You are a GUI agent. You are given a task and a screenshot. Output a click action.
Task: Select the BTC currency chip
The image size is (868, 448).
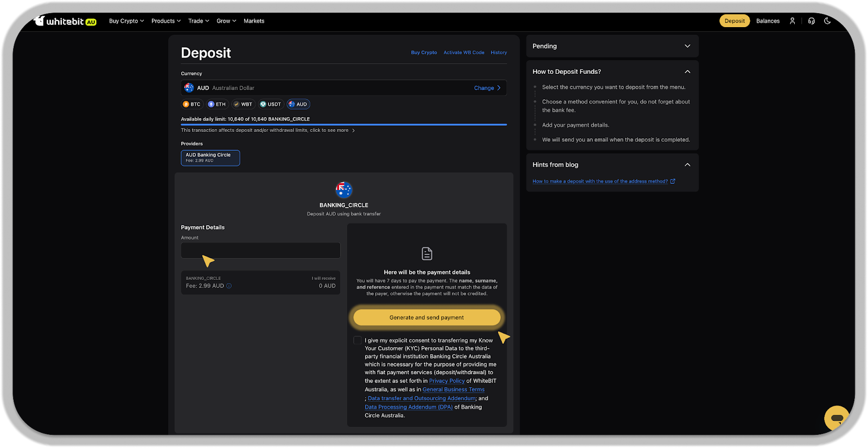(192, 104)
